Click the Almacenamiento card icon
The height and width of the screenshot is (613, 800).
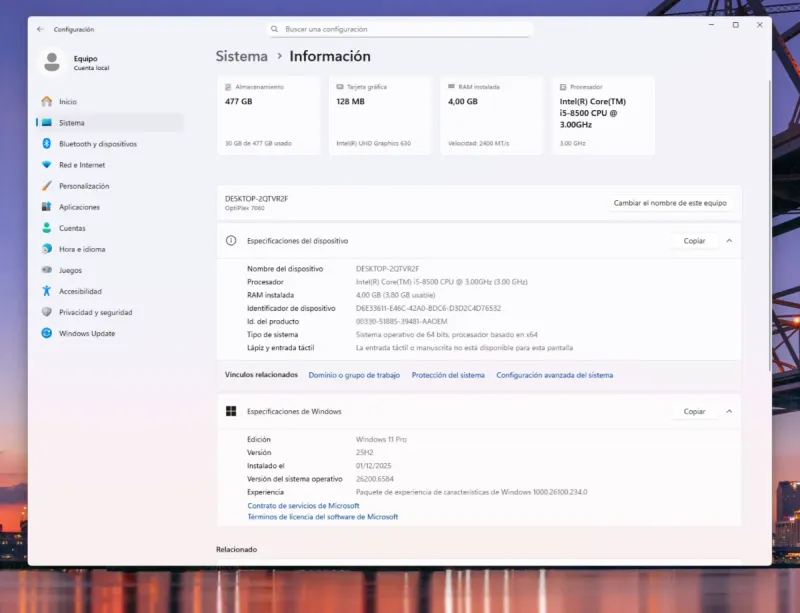[x=228, y=87]
